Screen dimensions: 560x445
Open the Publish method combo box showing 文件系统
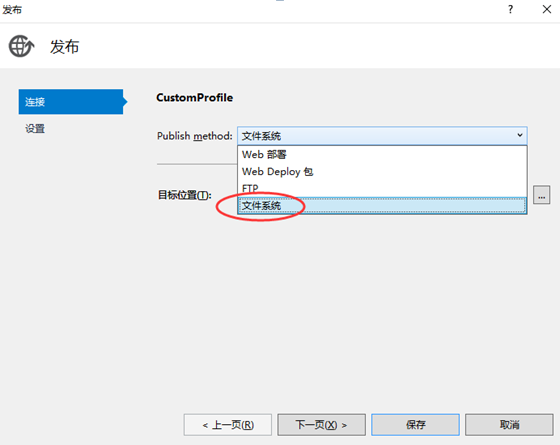tap(382, 136)
